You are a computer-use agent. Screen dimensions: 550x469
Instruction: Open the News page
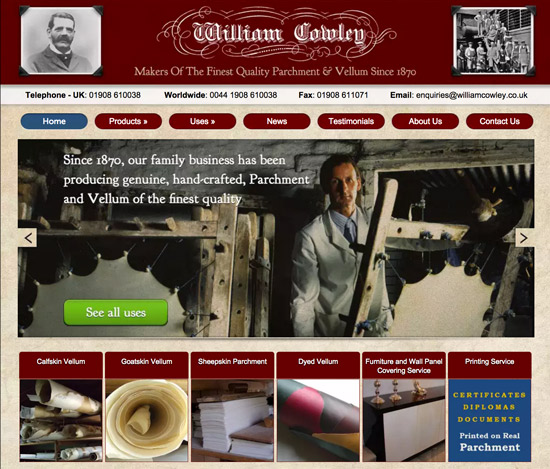point(277,121)
